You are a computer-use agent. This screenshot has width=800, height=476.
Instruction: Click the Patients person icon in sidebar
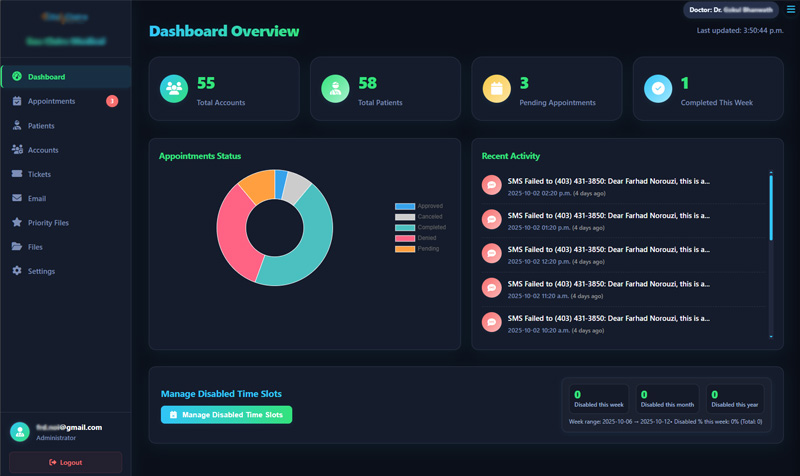click(x=17, y=125)
